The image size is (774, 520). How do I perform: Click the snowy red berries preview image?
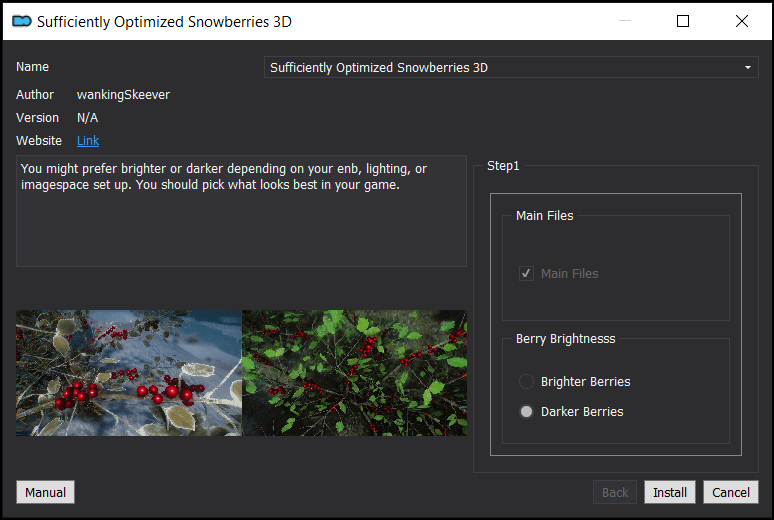[129, 373]
